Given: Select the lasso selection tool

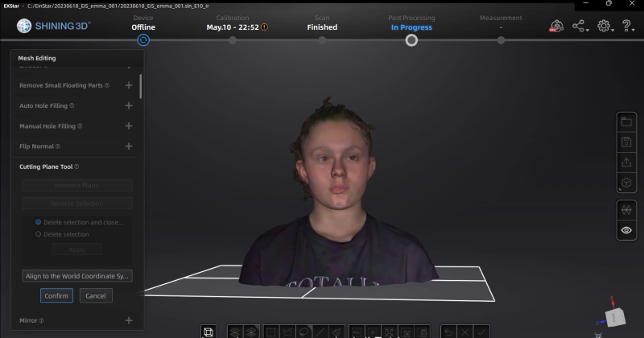Looking at the screenshot, I should pos(303,332).
